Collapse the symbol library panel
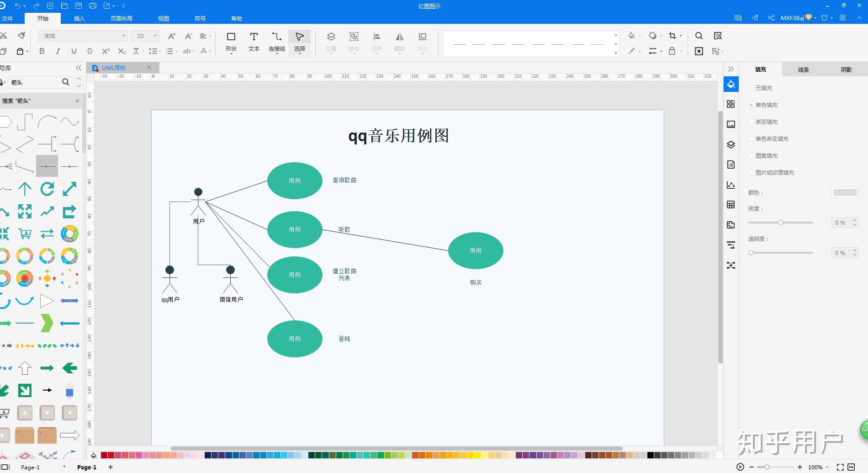Screen dimensions: 868x473 tap(79, 68)
